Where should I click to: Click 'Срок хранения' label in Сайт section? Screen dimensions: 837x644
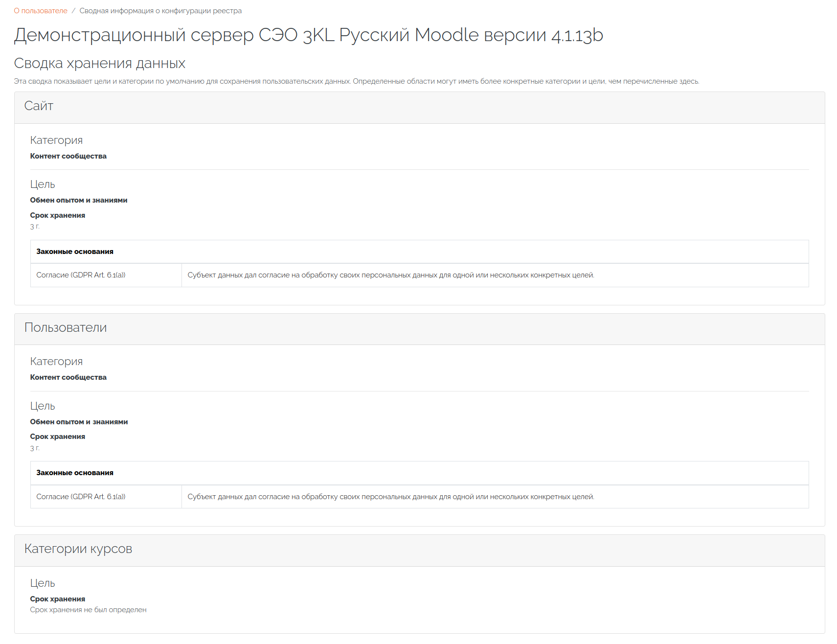[58, 215]
